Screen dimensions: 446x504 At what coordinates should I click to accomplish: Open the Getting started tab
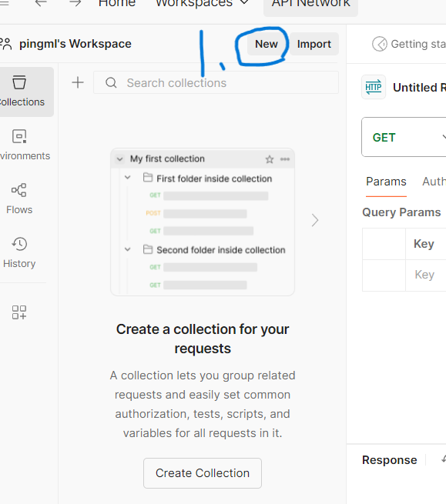pyautogui.click(x=409, y=44)
